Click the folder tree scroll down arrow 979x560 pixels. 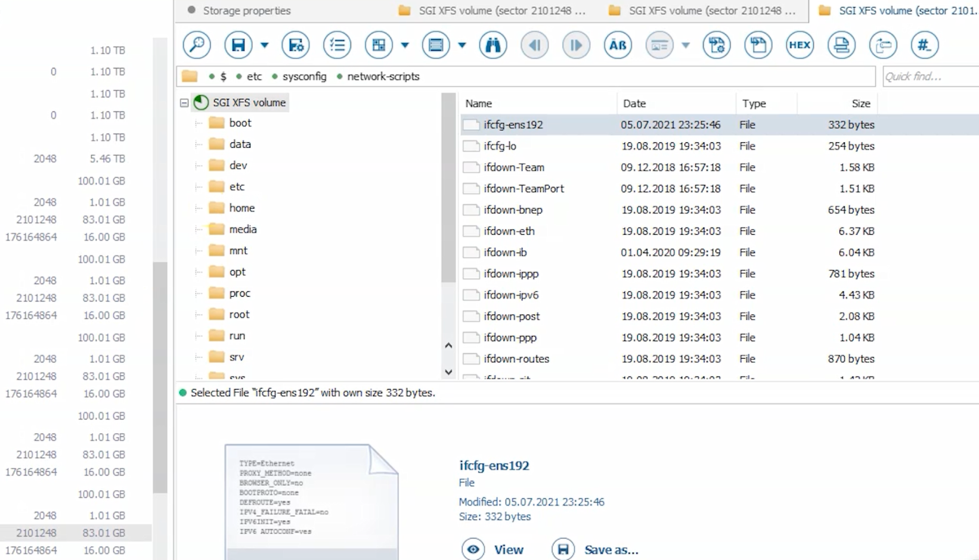448,372
